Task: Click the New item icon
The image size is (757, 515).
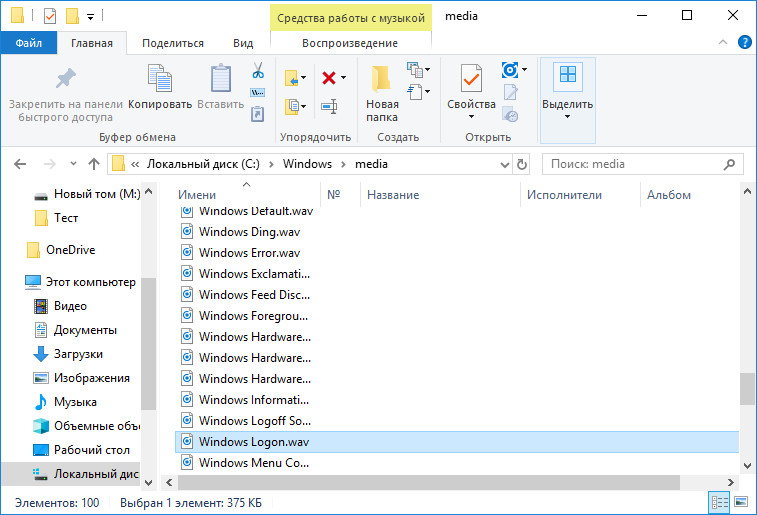Action: point(415,70)
